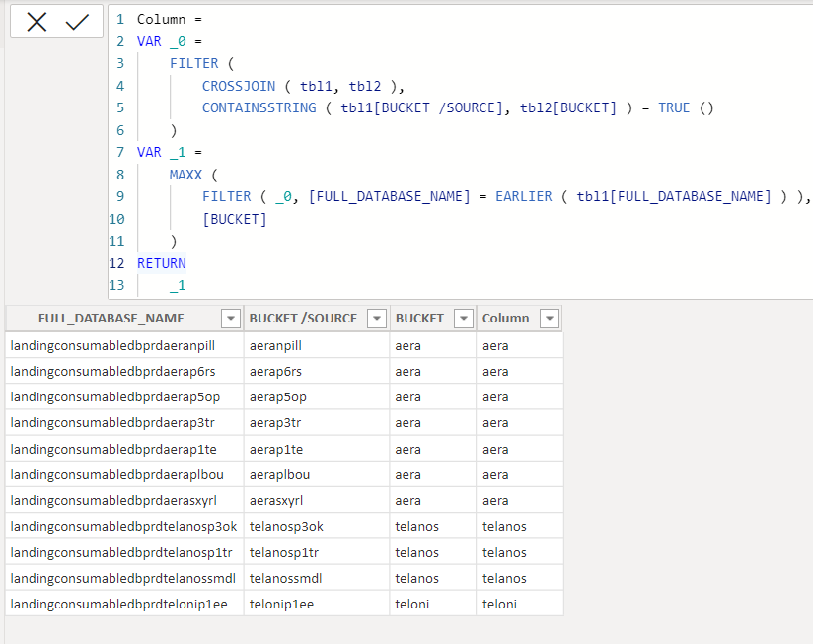This screenshot has height=644, width=813.
Task: Place cursor on RETURN keyword line
Action: [161, 263]
